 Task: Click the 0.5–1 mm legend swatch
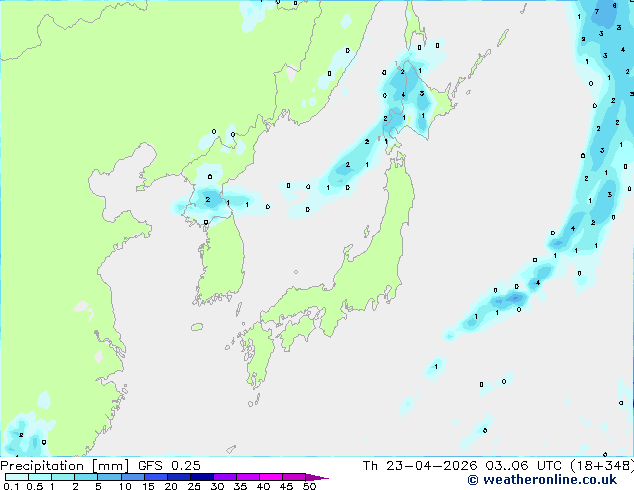[x=40, y=477]
